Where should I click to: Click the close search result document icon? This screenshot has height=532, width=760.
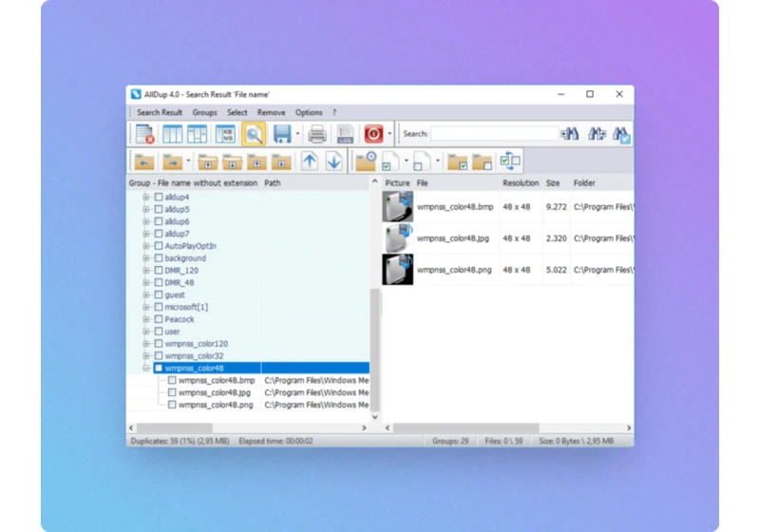pyautogui.click(x=145, y=134)
